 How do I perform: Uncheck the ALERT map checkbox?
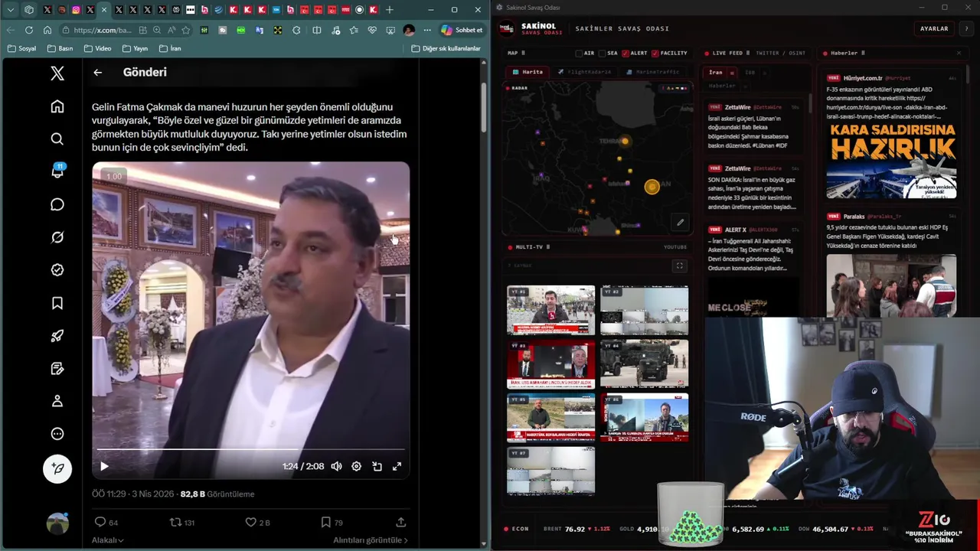[626, 54]
